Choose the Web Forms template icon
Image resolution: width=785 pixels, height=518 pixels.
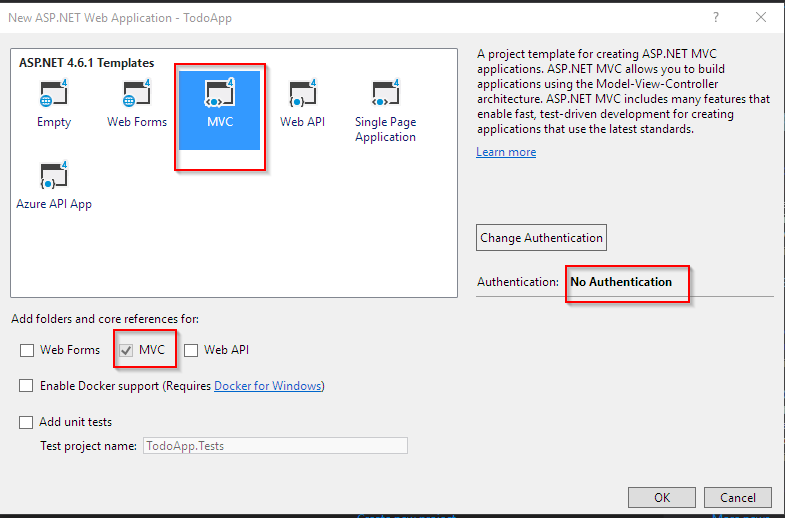click(x=137, y=94)
